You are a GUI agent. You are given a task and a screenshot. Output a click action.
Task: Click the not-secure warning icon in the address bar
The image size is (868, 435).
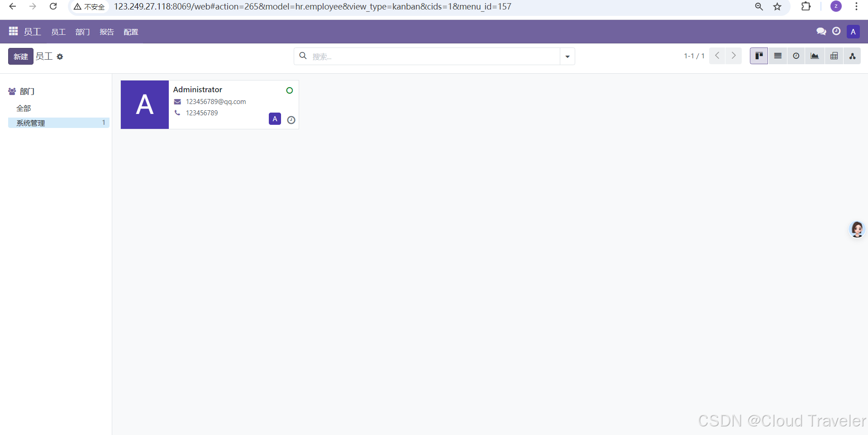tap(78, 7)
